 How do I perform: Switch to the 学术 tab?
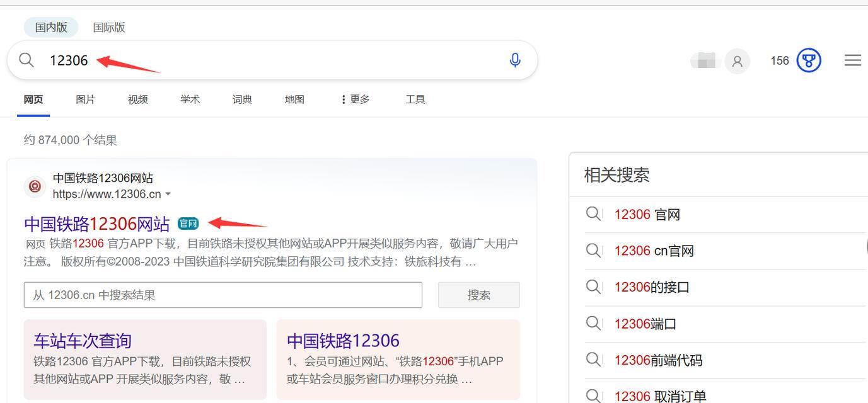pyautogui.click(x=190, y=99)
